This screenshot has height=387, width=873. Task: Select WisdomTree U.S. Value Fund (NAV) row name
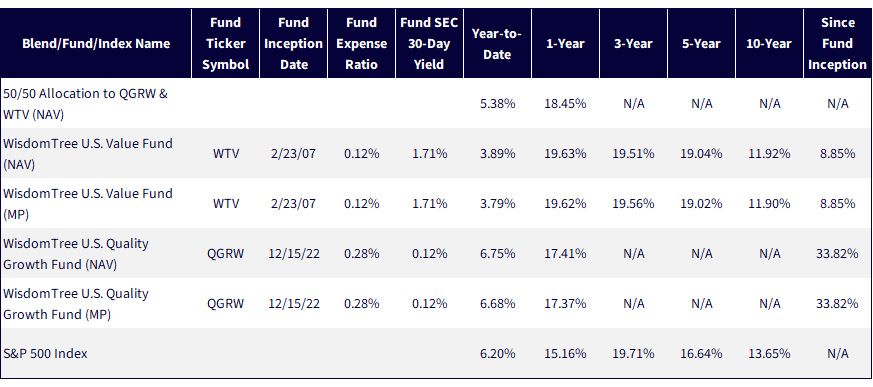coord(88,153)
